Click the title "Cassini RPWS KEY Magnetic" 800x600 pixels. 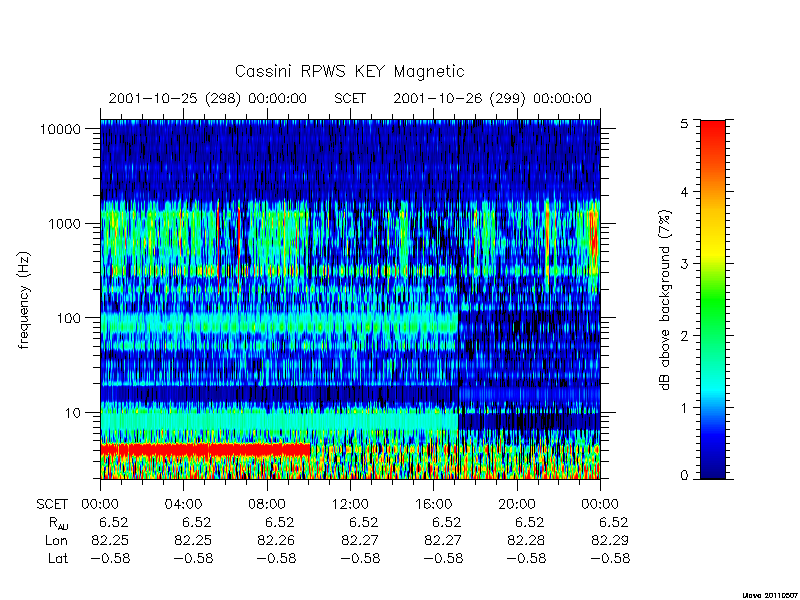click(x=349, y=71)
